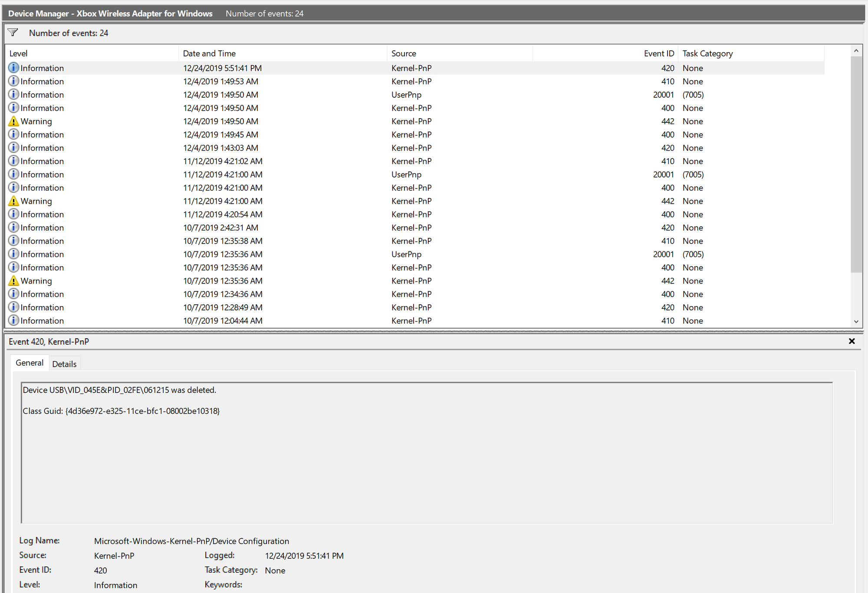Click info icon of 11/12/2019 UserPnp event
This screenshot has width=868, height=593.
click(x=13, y=174)
